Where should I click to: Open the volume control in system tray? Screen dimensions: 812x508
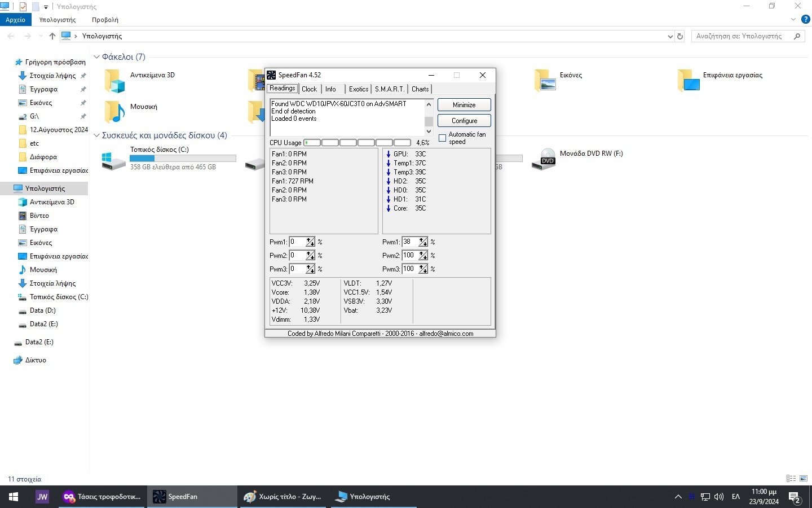pyautogui.click(x=719, y=497)
